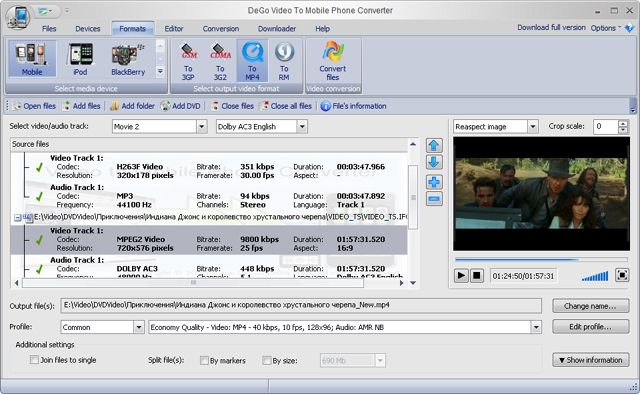This screenshot has height=394, width=640.
Task: Toggle fullscreen preview icon
Action: click(622, 276)
